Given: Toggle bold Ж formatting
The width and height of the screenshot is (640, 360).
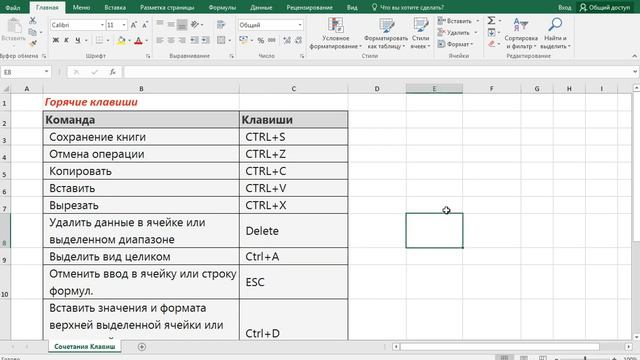Looking at the screenshot, I should point(56,40).
